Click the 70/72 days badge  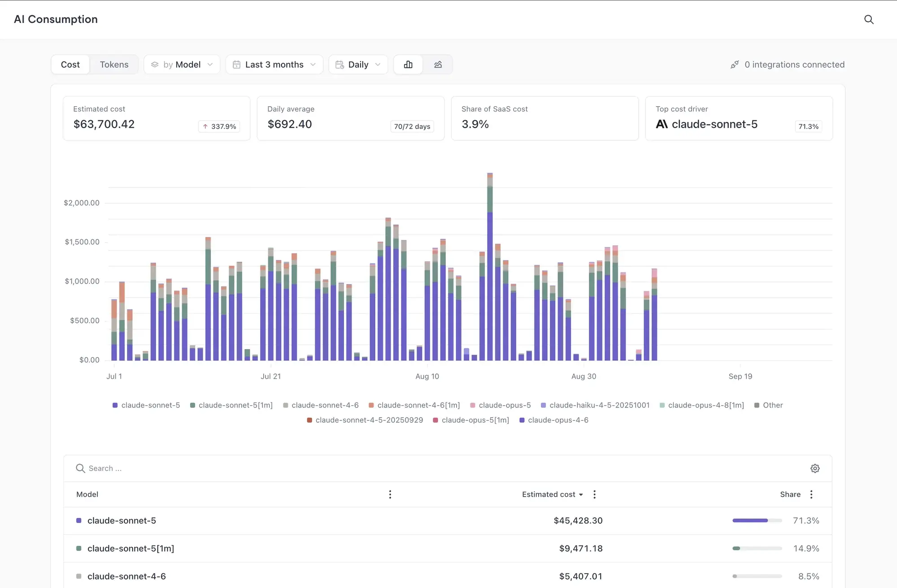point(412,126)
